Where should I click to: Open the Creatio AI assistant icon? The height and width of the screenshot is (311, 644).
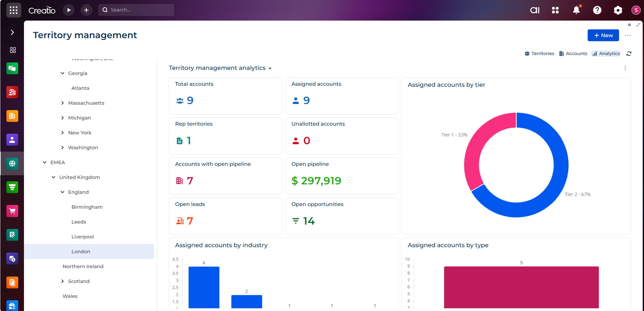(x=535, y=10)
